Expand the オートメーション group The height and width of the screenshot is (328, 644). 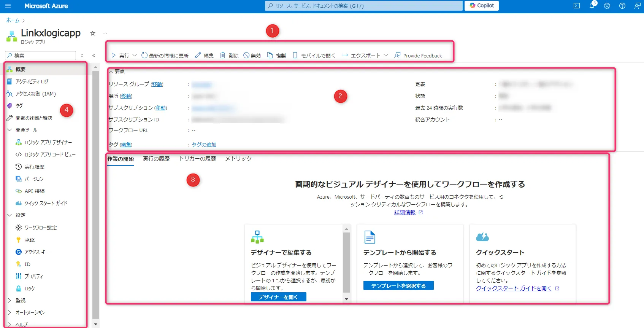coord(10,312)
